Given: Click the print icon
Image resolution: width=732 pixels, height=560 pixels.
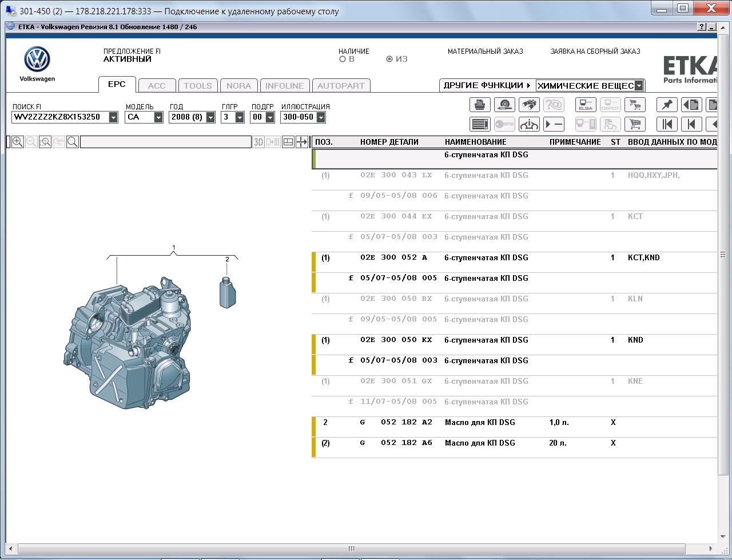Looking at the screenshot, I should (480, 105).
